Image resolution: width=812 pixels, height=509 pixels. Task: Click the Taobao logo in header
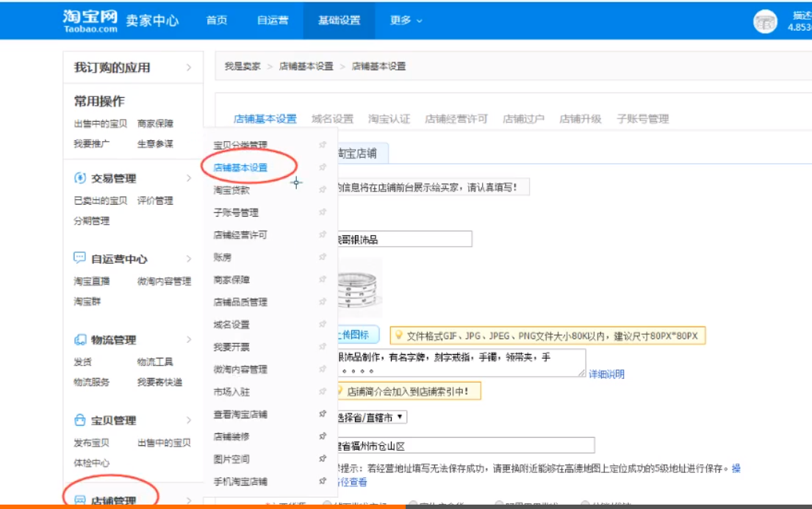(x=90, y=20)
